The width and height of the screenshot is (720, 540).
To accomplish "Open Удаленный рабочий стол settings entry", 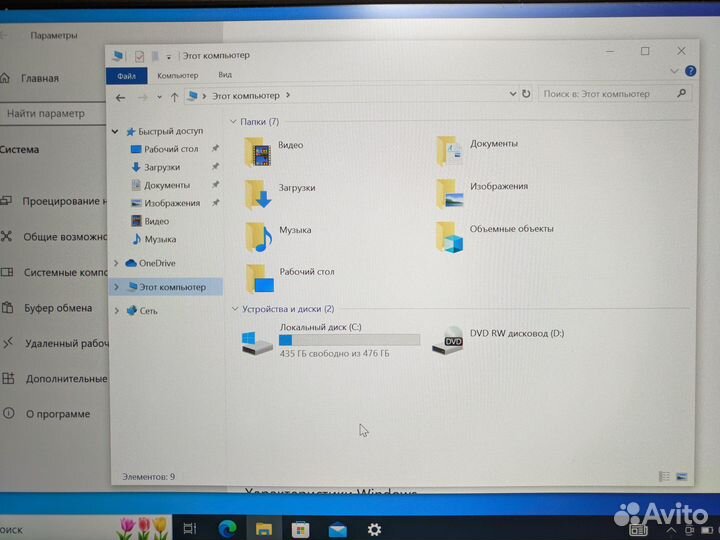I will coord(67,343).
